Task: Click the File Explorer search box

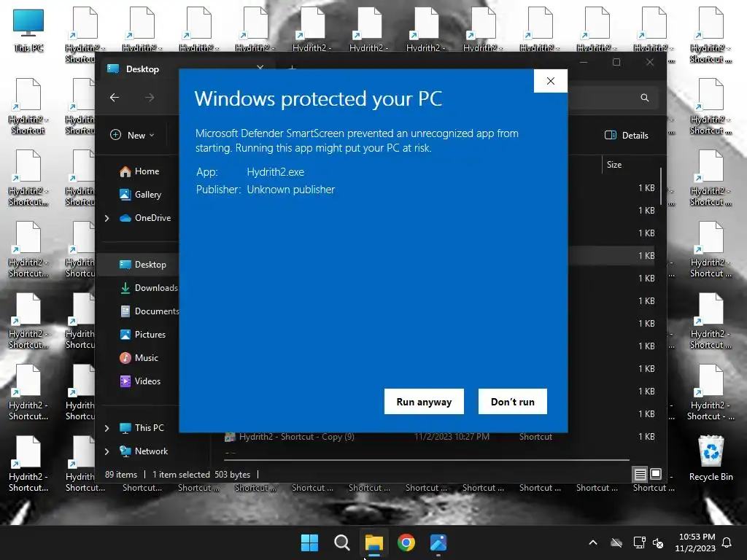Action: pyautogui.click(x=614, y=98)
